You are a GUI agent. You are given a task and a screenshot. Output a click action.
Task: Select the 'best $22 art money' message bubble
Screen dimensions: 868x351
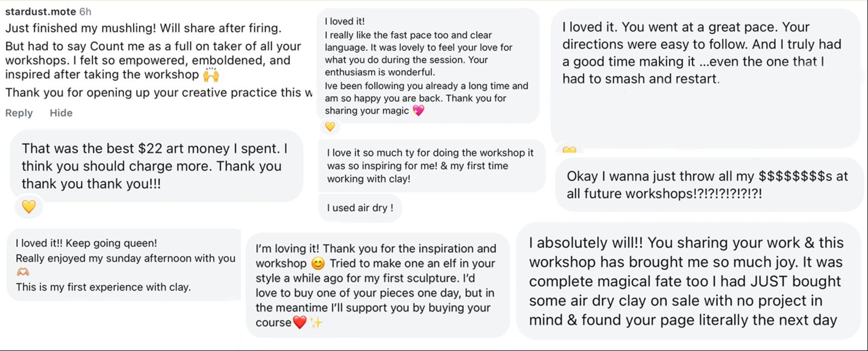click(156, 165)
